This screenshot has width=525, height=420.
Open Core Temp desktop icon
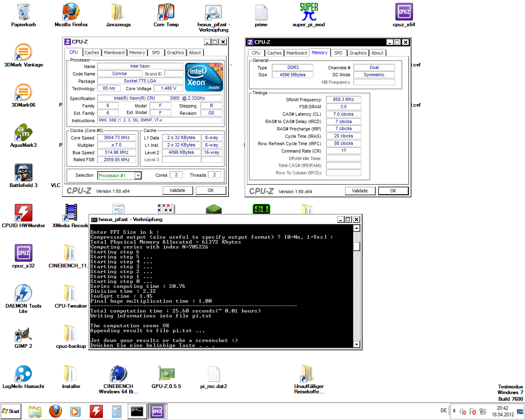tap(166, 15)
